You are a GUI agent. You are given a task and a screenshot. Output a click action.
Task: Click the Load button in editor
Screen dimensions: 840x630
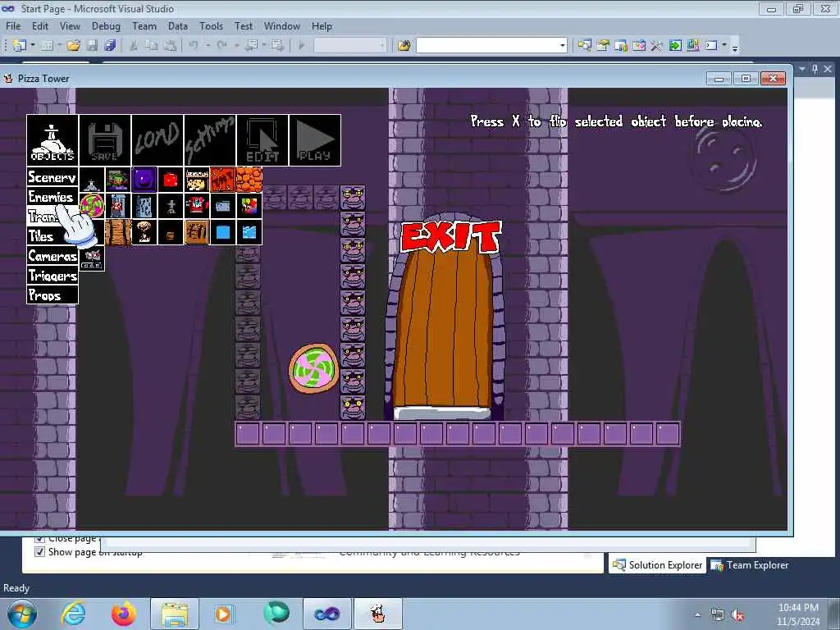tap(157, 139)
